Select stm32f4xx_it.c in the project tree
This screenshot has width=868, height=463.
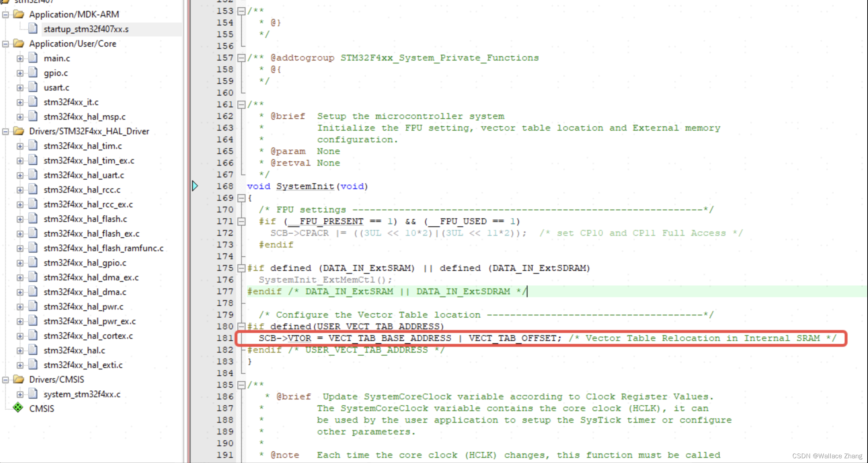(71, 102)
